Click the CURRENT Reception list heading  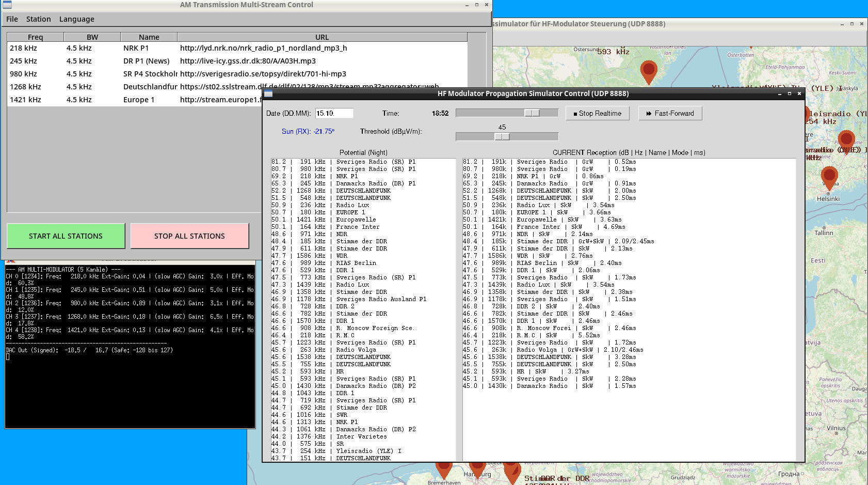(629, 152)
